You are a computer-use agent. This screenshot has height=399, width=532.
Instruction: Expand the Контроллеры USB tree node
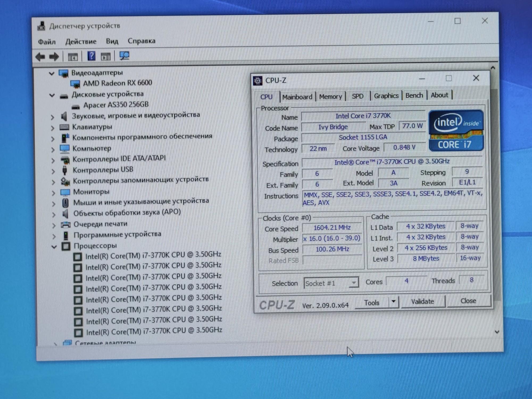click(53, 171)
